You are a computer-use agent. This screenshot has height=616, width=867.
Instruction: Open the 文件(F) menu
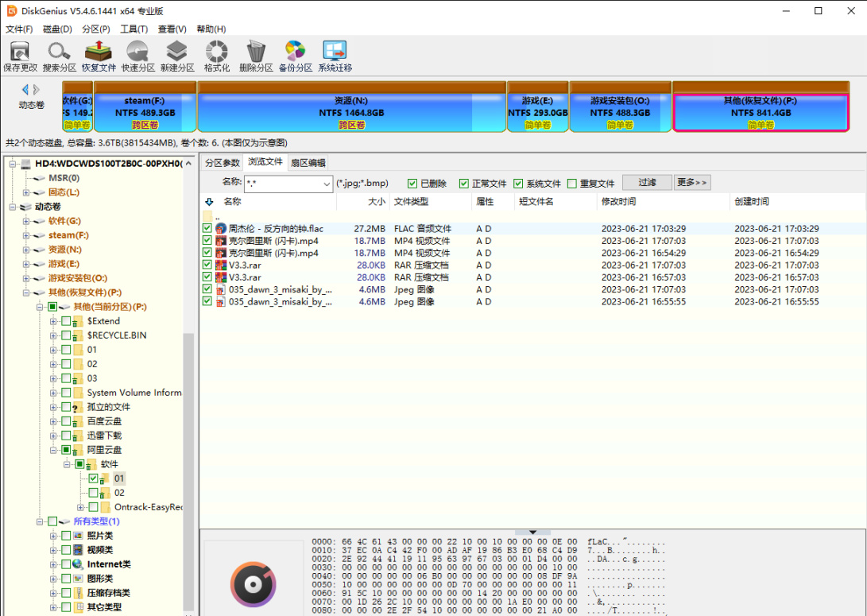[19, 29]
